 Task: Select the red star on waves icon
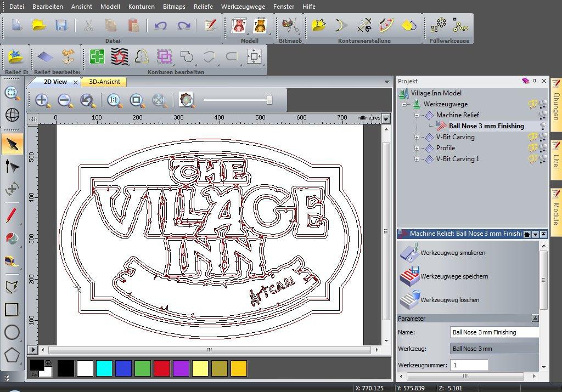click(x=119, y=56)
